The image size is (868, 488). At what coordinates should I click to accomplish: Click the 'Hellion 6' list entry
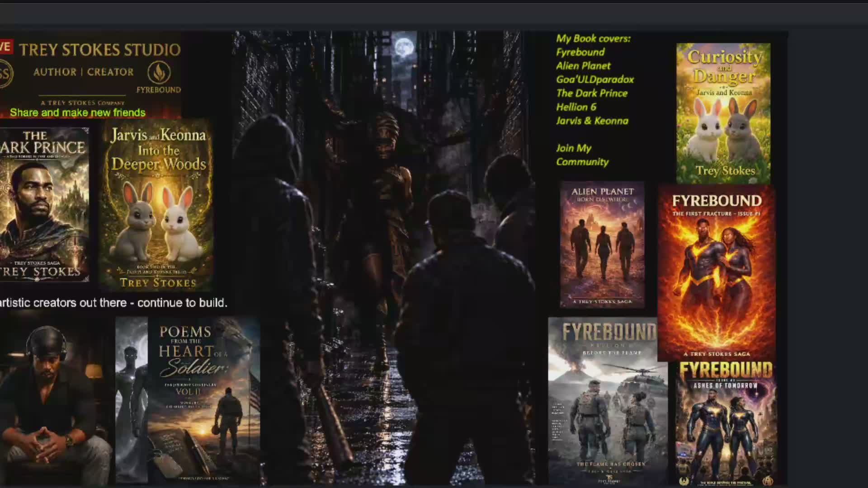click(576, 107)
